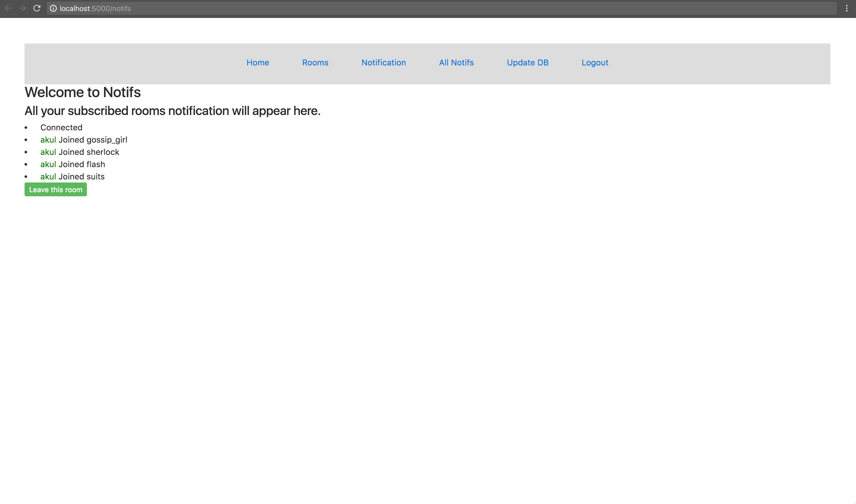The height and width of the screenshot is (504, 856).
Task: Go to the Home nav link
Action: click(257, 63)
